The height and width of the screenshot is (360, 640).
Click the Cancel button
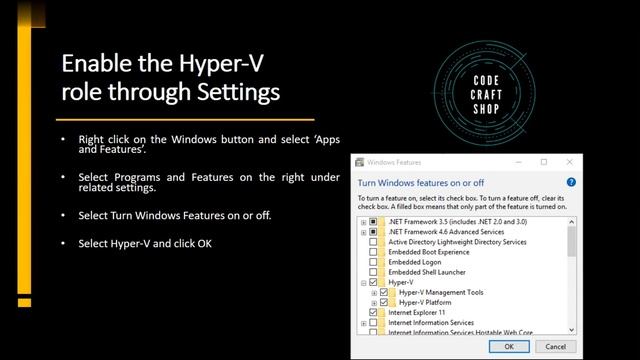click(556, 347)
